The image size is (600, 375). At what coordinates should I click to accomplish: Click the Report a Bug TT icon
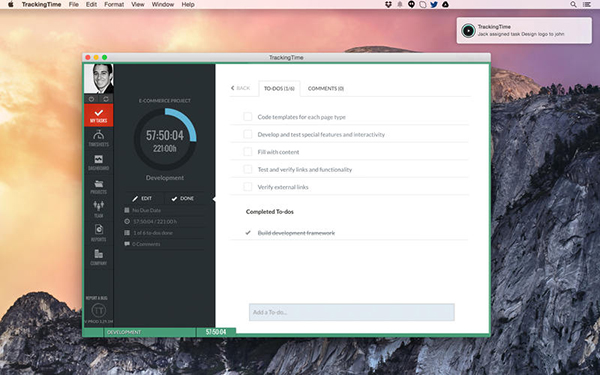pos(98,310)
